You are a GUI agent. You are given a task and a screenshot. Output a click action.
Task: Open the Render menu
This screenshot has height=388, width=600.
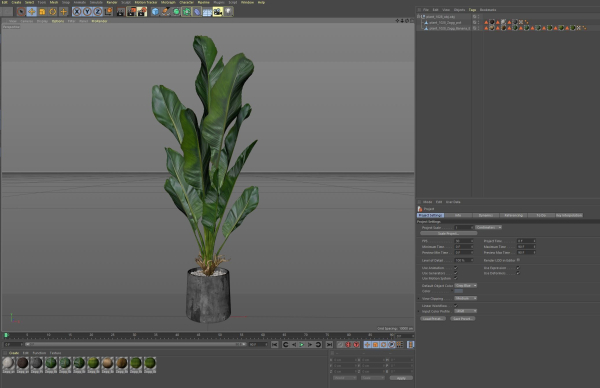[112, 2]
